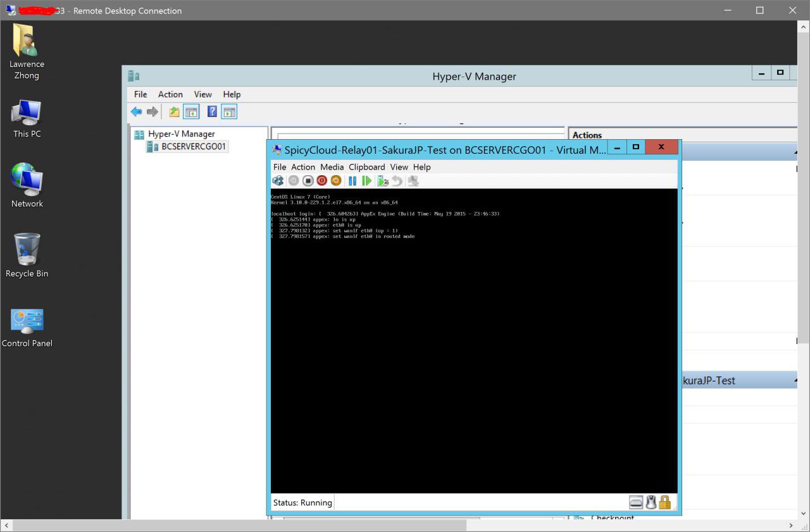The height and width of the screenshot is (532, 810).
Task: Click the Up One Level folder icon
Action: click(x=174, y=112)
